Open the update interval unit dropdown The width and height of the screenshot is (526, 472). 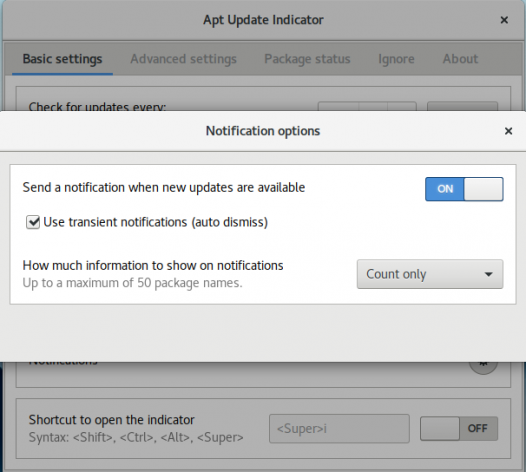click(x=462, y=106)
